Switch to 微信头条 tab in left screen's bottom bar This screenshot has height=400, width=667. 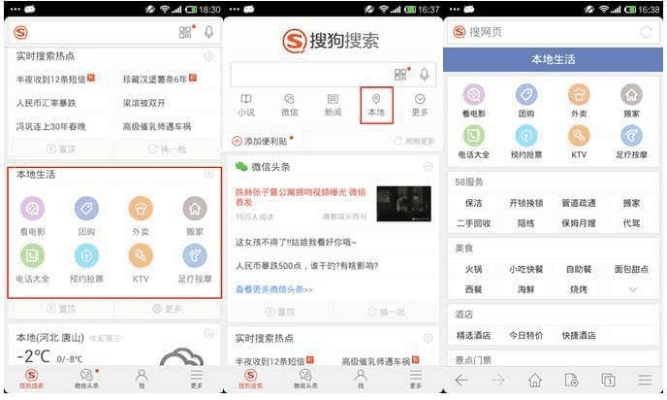[87, 378]
